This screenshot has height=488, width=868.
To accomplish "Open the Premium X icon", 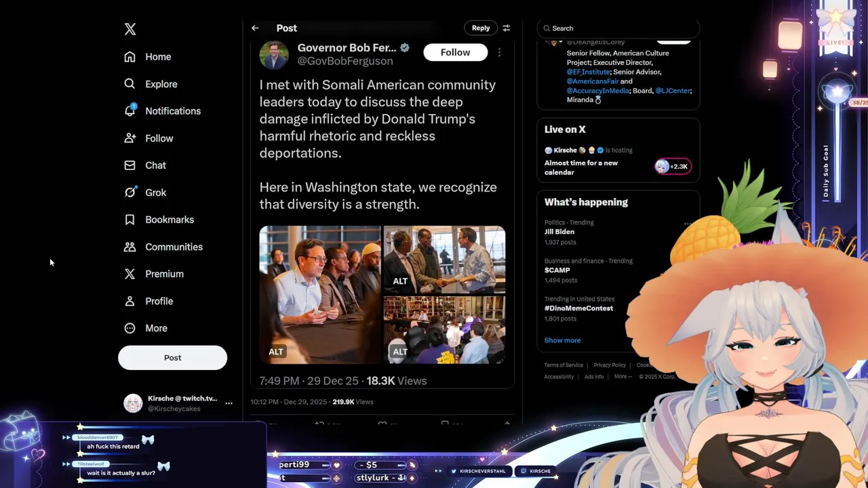I will pos(130,274).
